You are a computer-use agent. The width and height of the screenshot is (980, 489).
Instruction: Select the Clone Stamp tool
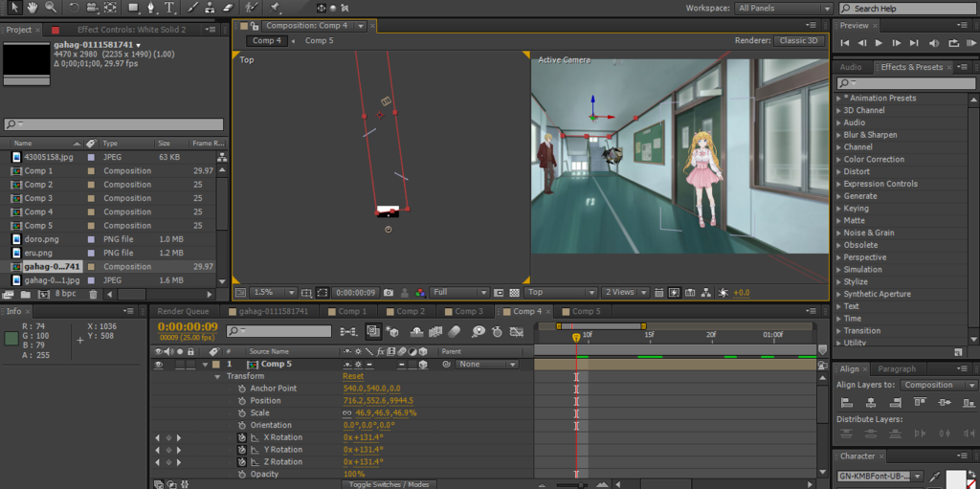[210, 8]
